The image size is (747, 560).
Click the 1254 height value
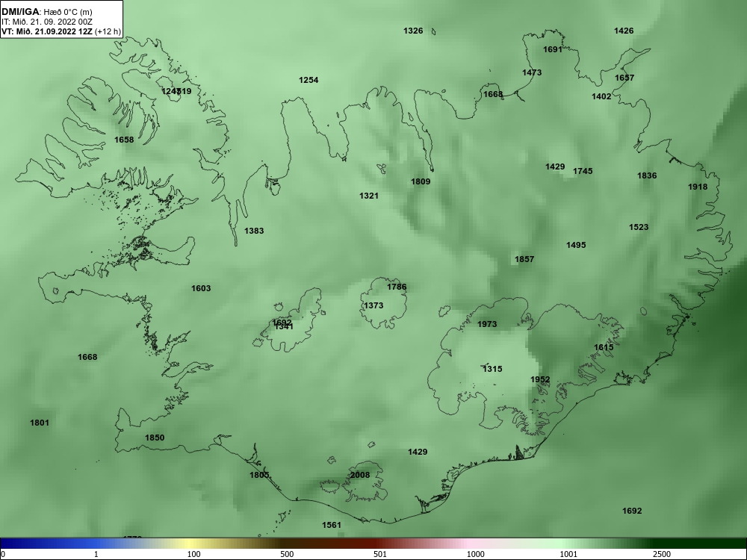click(309, 80)
